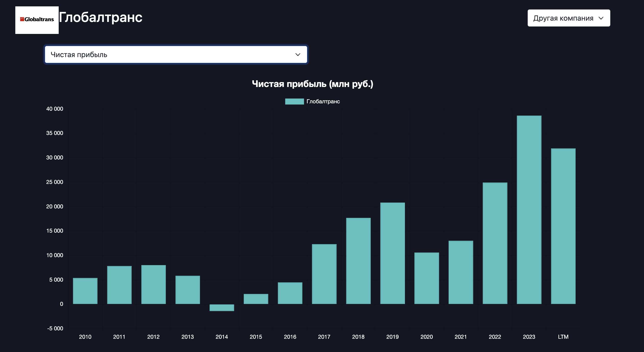Select the 2020 bar in chart

pos(427,278)
